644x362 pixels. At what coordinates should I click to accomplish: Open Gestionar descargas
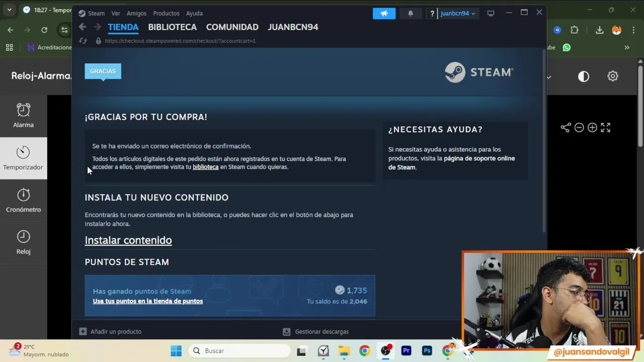(x=315, y=331)
